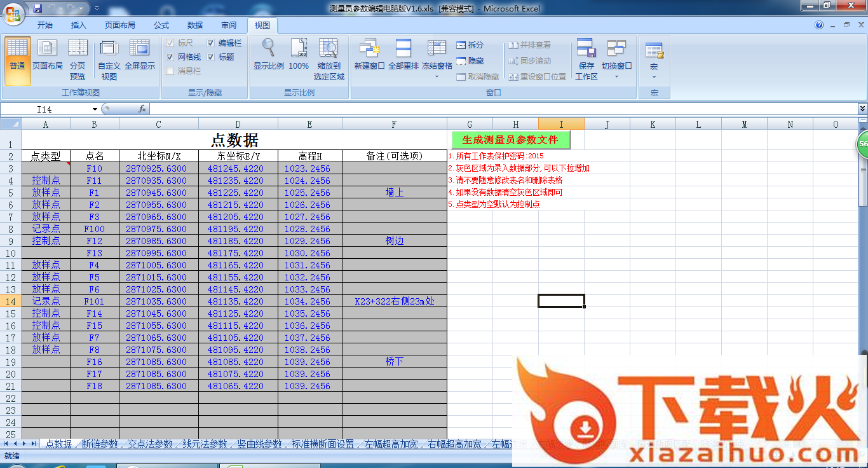868x468 pixels.
Task: Click the green 生成测量员参数文件 button
Action: (510, 140)
